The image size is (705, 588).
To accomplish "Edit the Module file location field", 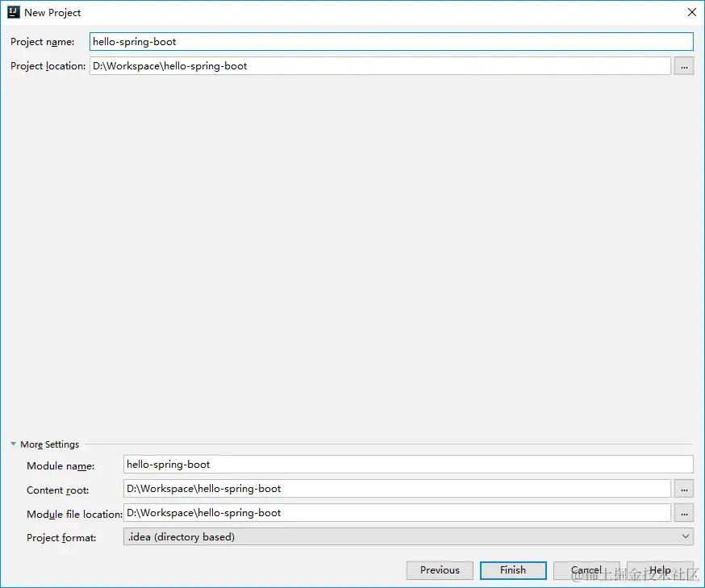I will pyautogui.click(x=397, y=512).
